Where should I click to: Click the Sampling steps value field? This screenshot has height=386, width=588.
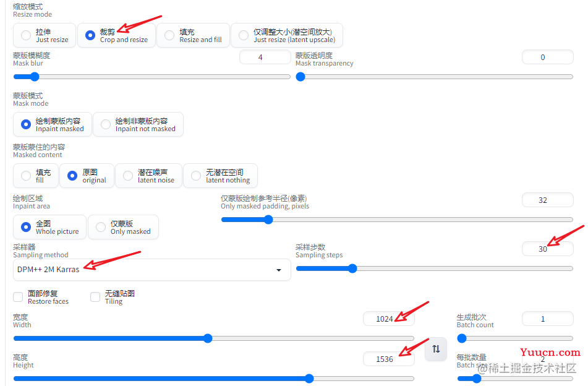pos(547,249)
